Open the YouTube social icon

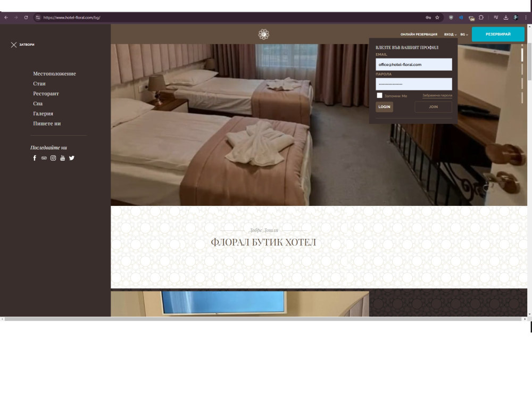(62, 158)
